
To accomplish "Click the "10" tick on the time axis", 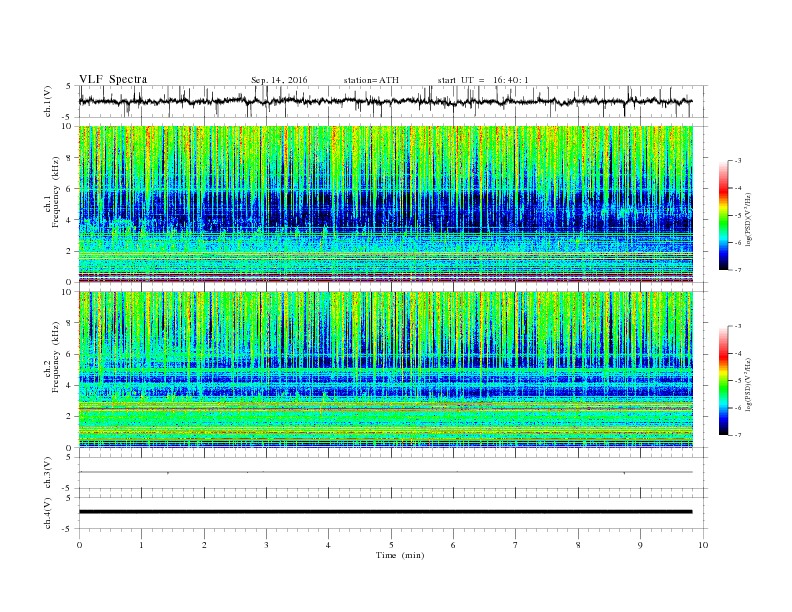I will (x=703, y=545).
